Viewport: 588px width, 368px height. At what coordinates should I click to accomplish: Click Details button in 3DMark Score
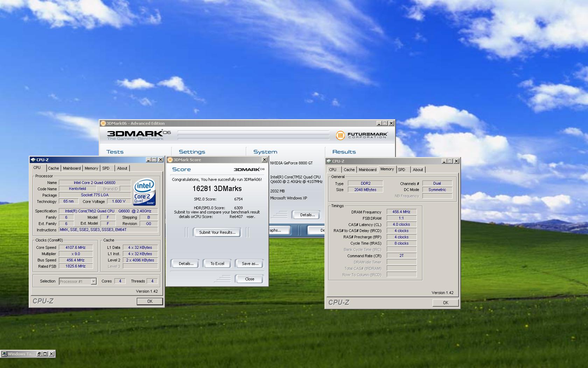click(x=186, y=264)
